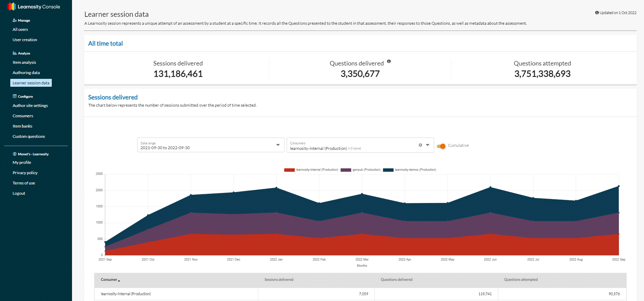Click the Sessions delivered total 131,186,461
This screenshot has width=644, height=301.
pos(178,74)
